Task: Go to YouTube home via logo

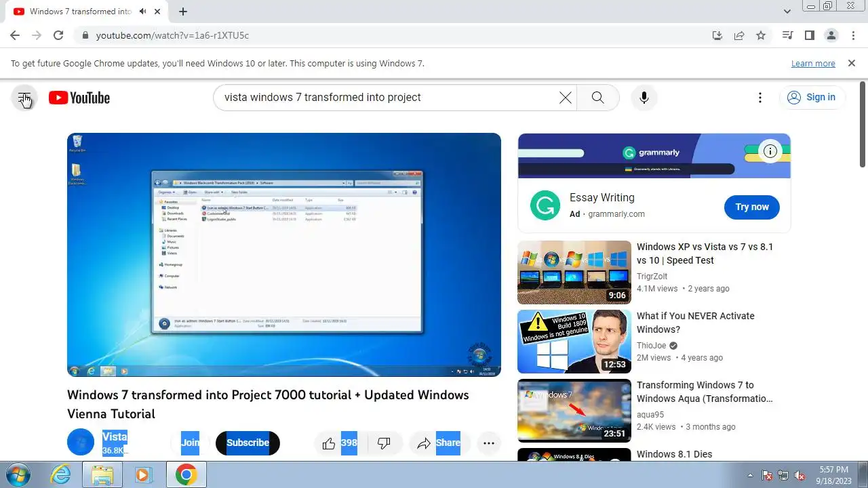Action: click(79, 98)
